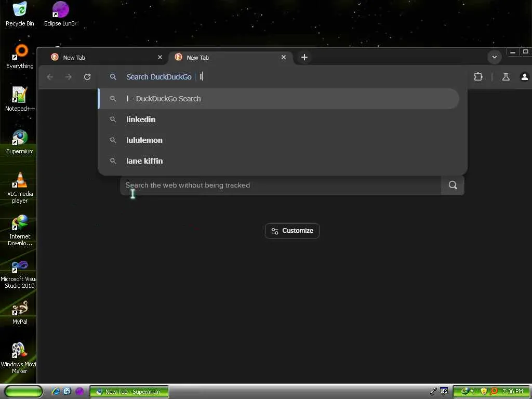Launch Windows Movie Maker shortcut

pyautogui.click(x=19, y=358)
